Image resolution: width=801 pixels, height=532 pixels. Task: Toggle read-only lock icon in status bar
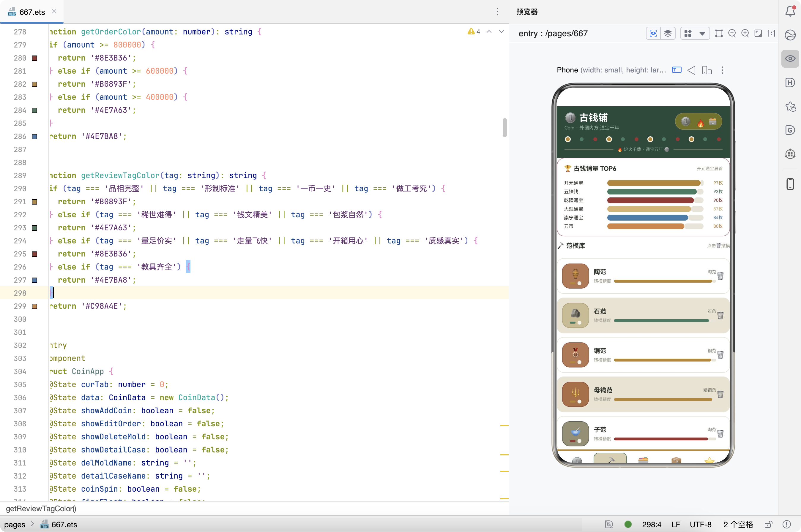tap(768, 524)
